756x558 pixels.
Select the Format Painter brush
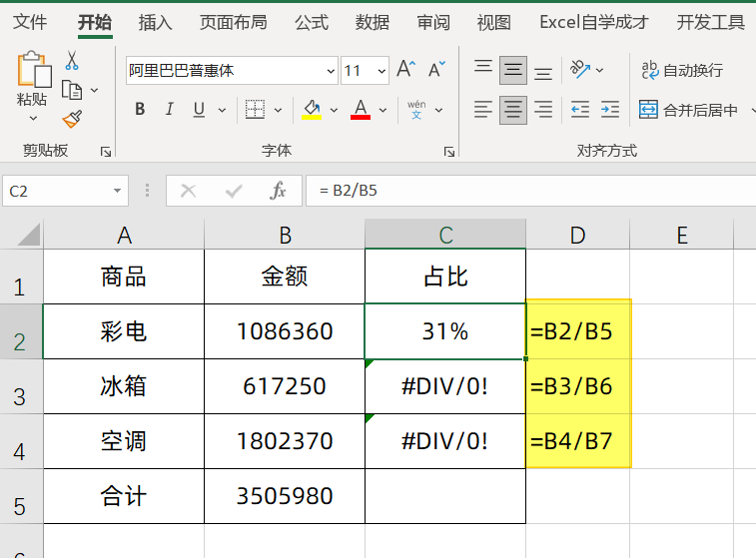[x=72, y=119]
